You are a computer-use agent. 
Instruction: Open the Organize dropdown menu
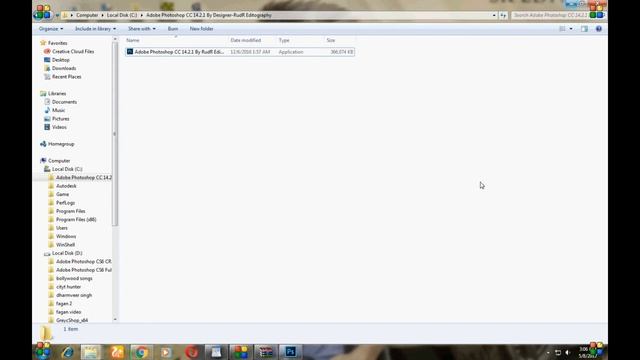click(x=51, y=29)
